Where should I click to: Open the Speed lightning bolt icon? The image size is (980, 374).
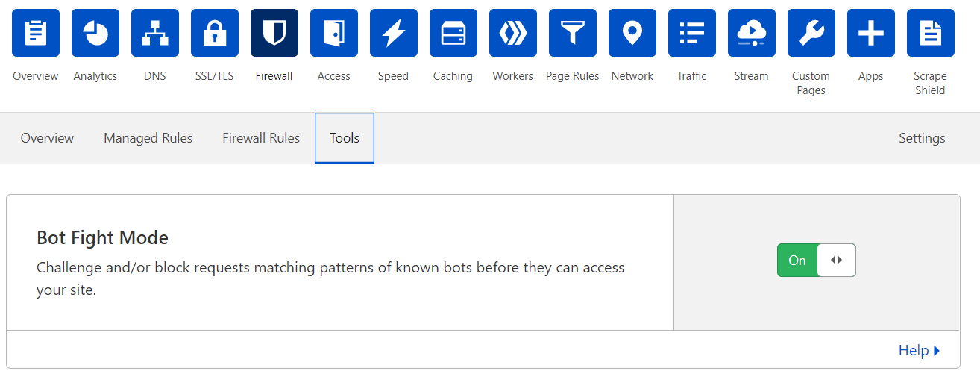coord(394,33)
